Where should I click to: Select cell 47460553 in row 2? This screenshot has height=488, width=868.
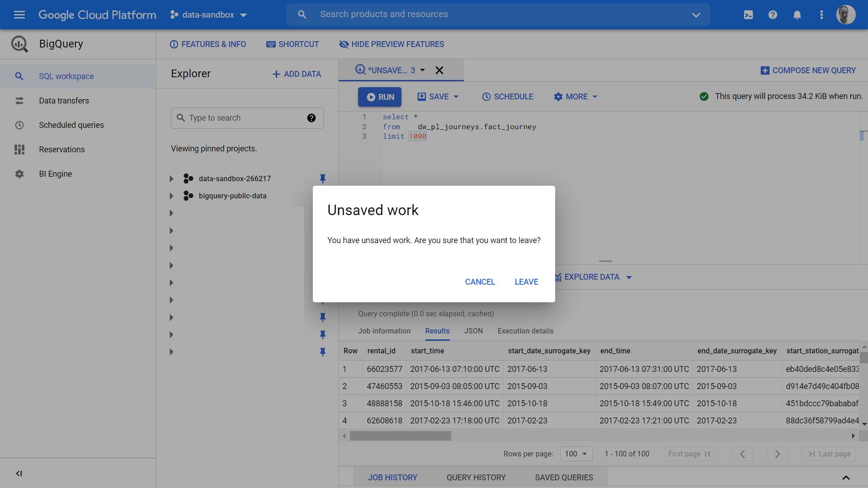[x=384, y=386]
